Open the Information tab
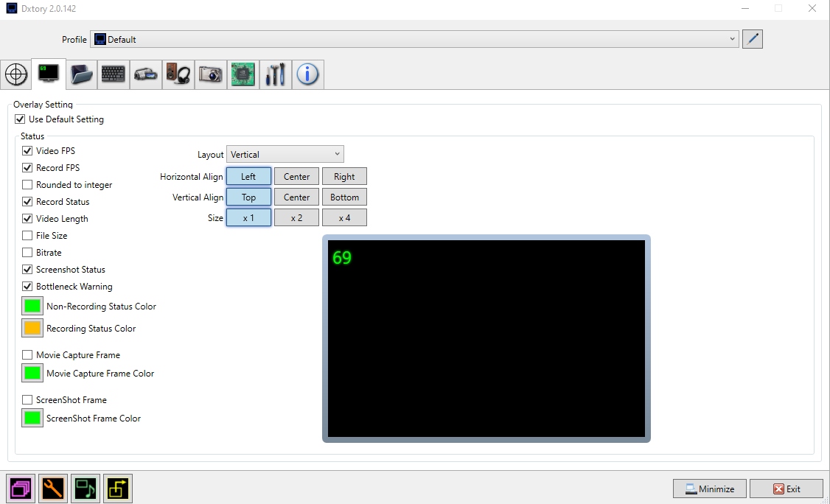The height and width of the screenshot is (504, 830). pyautogui.click(x=307, y=74)
